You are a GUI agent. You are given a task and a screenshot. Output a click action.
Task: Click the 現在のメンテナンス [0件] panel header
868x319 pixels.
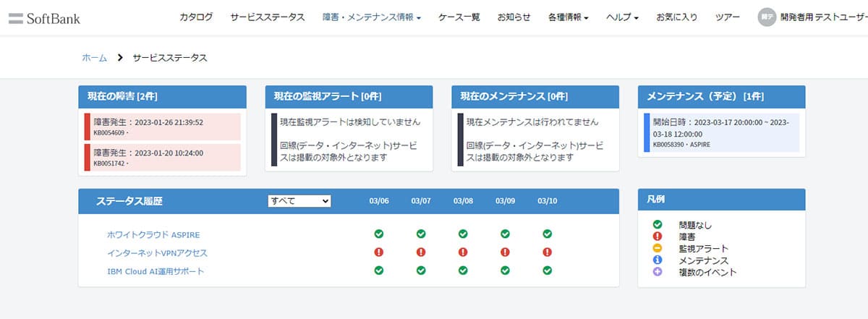click(x=535, y=97)
